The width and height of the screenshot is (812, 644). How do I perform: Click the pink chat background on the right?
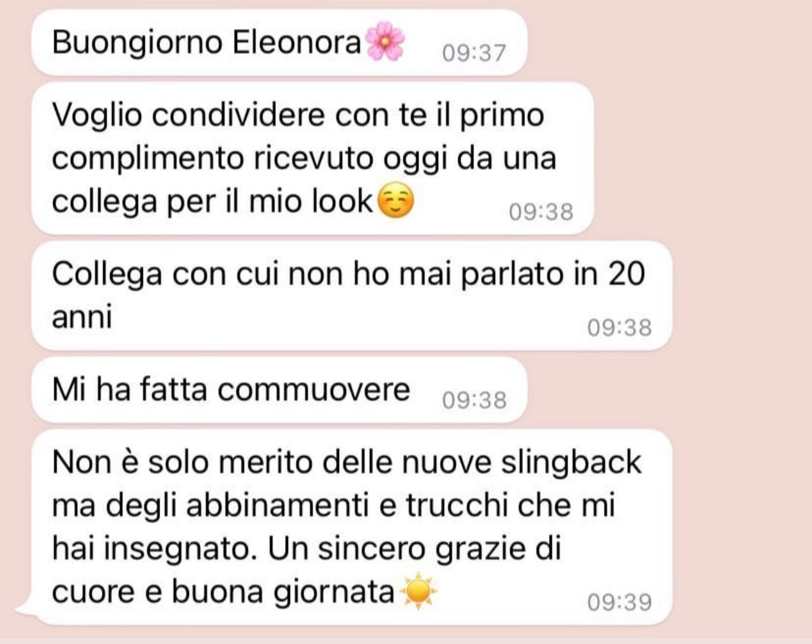(740, 316)
